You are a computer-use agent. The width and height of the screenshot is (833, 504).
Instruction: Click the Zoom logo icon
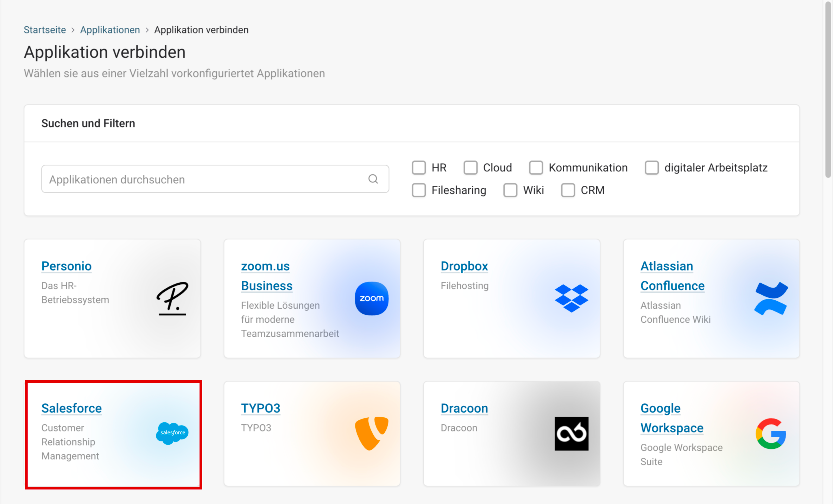(x=371, y=298)
